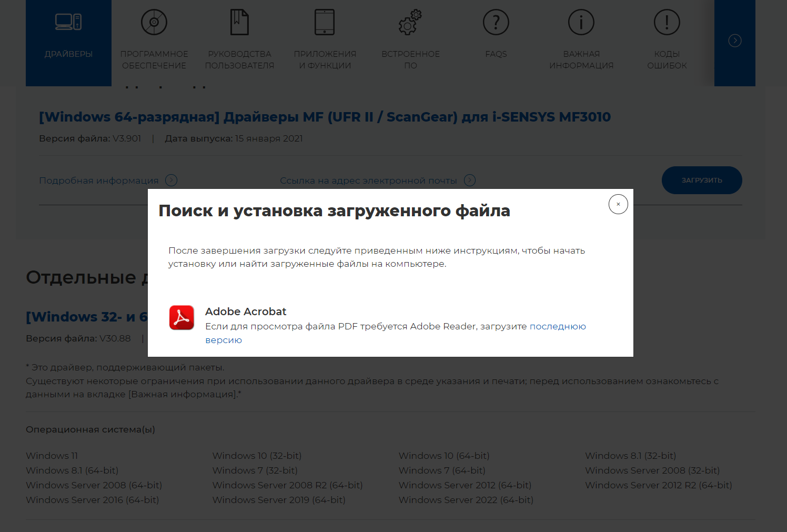Open the User Manuals document icon
The image size is (787, 532).
pos(239,22)
